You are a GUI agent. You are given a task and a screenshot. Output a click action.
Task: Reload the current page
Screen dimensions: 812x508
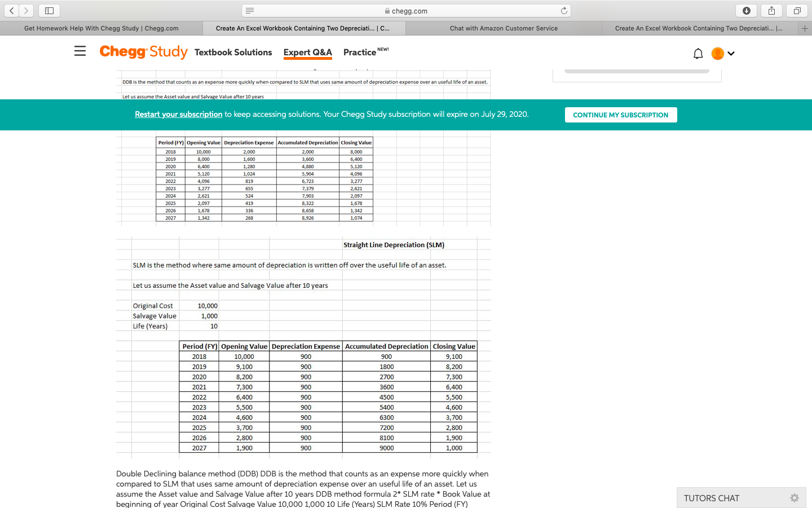point(564,10)
